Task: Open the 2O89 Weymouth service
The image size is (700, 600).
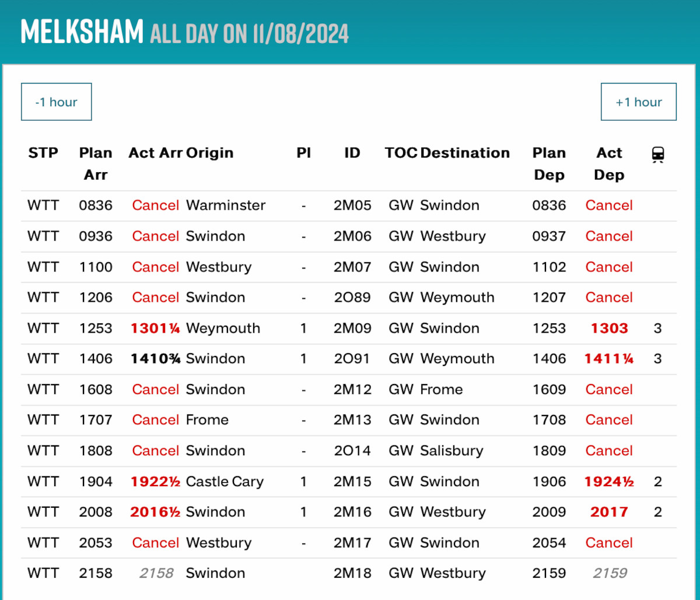Action: [352, 298]
